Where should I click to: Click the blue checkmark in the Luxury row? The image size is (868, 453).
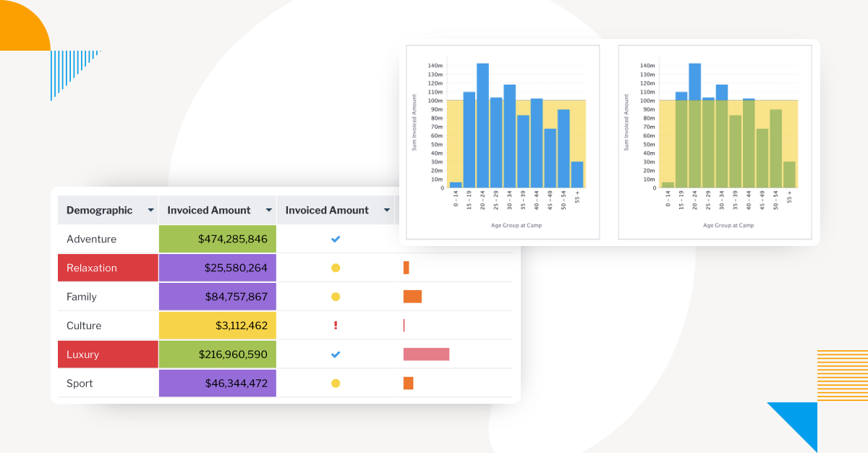336,355
